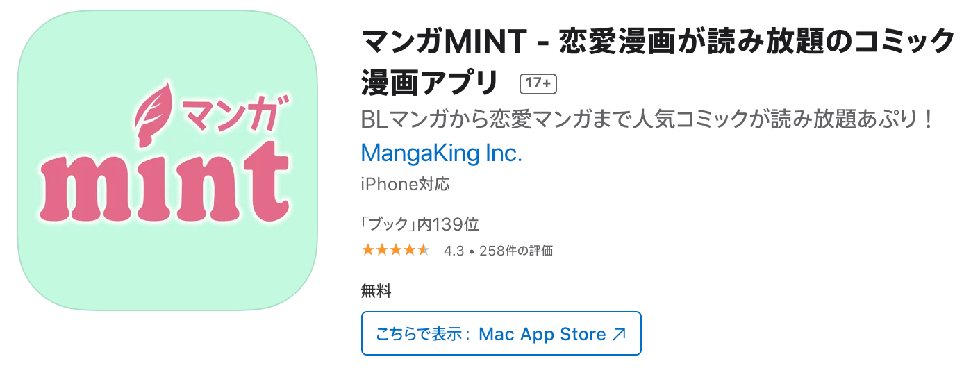Screen dimensions: 980x384
Task: Click the iPhone対応 compatibility label
Action: (405, 184)
